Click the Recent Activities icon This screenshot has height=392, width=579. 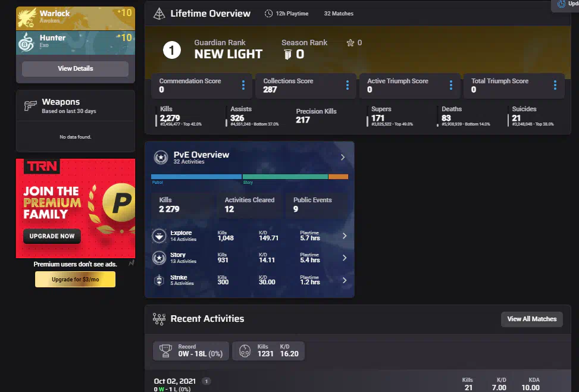[158, 319]
